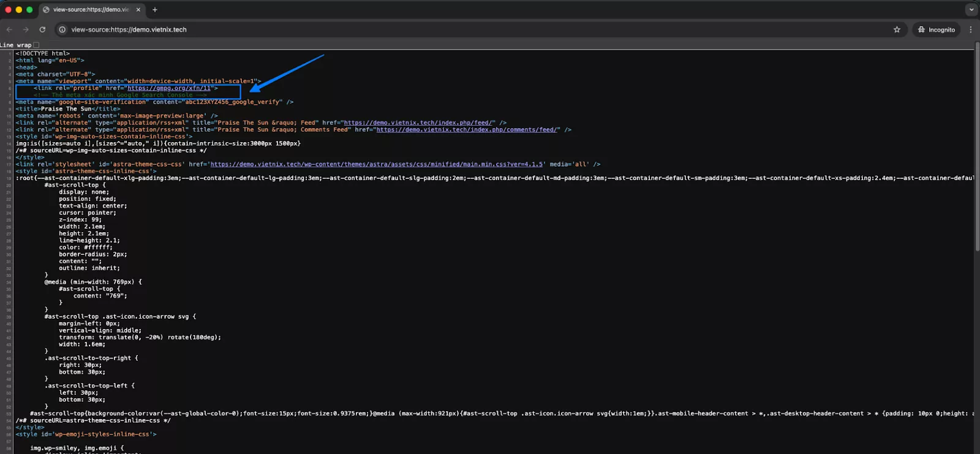Click the 'z-index: 99;' line
This screenshot has width=980, height=454.
tap(80, 219)
